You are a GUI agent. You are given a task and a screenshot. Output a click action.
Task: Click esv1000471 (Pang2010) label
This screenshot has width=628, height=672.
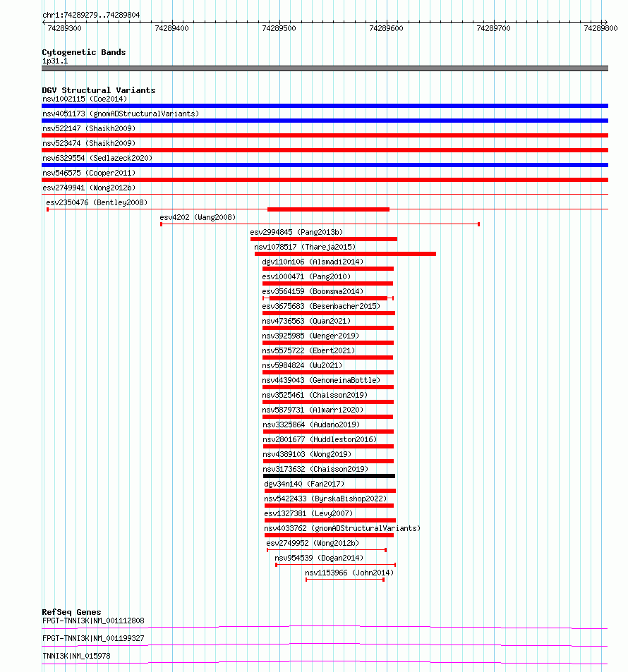point(306,276)
